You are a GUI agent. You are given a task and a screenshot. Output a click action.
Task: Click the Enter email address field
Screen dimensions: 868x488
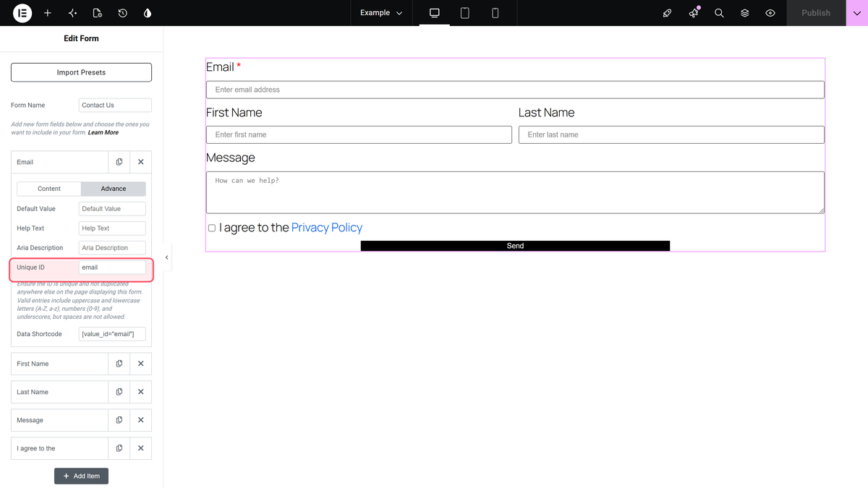click(515, 90)
